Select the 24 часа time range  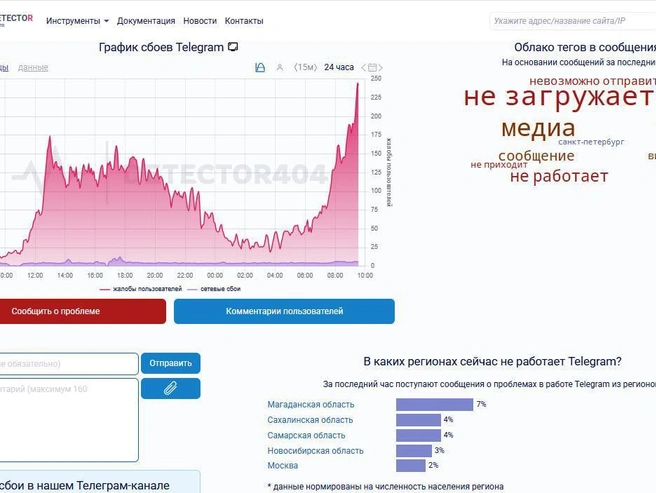[x=339, y=67]
